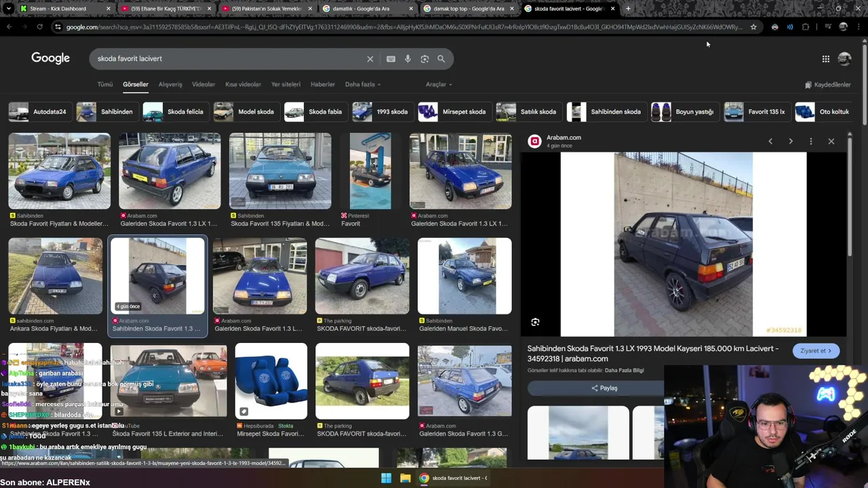Switch to the Haberler tab
Image resolution: width=868 pixels, height=488 pixels.
323,85
